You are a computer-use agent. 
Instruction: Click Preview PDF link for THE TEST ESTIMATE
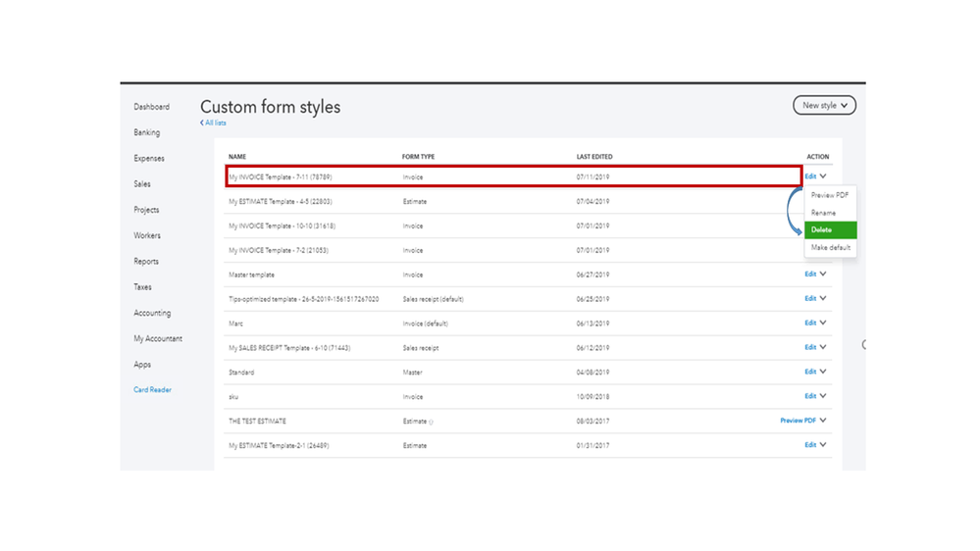[798, 421]
